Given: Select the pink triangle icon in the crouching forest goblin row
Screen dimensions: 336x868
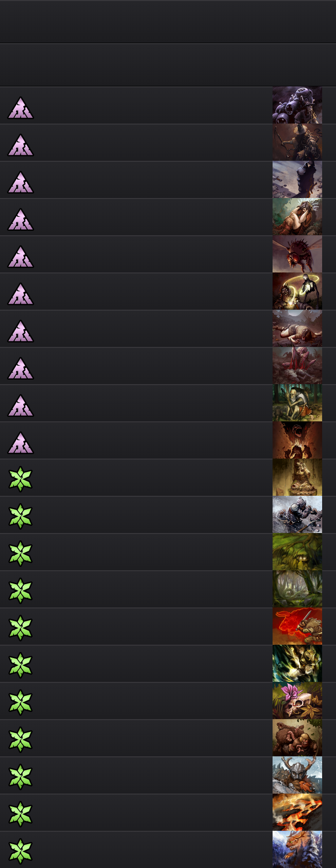Looking at the screenshot, I should (20, 406).
